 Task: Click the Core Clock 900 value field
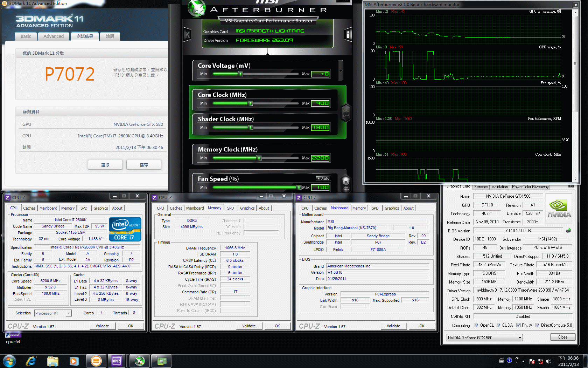pos(320,103)
